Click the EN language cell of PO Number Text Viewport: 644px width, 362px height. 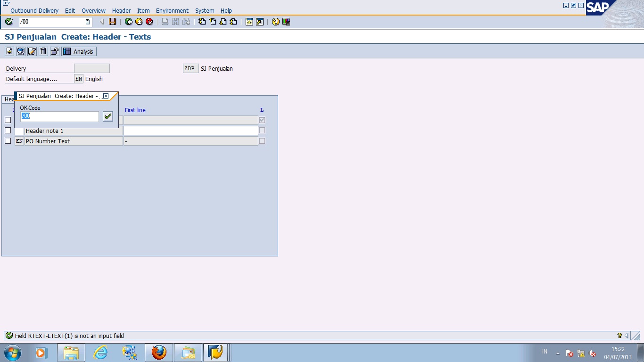[19, 141]
